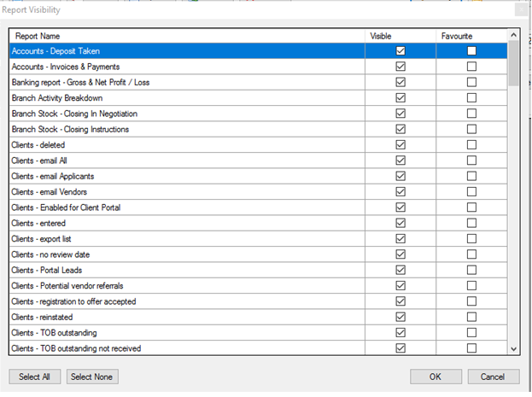This screenshot has height=397, width=532.
Task: Select the Clients - reinstated row
Action: [258, 317]
